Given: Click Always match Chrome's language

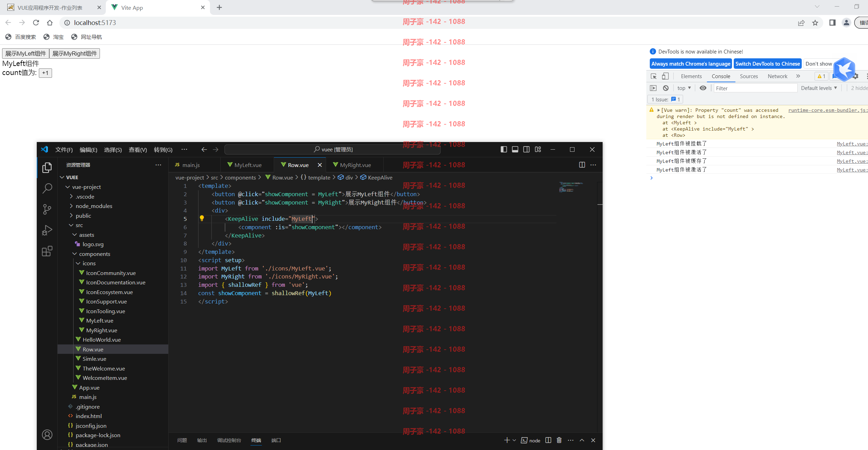Looking at the screenshot, I should (x=691, y=64).
